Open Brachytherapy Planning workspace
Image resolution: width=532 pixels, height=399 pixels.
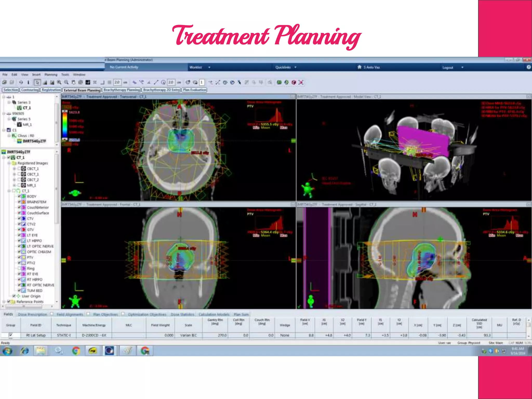[x=122, y=90]
